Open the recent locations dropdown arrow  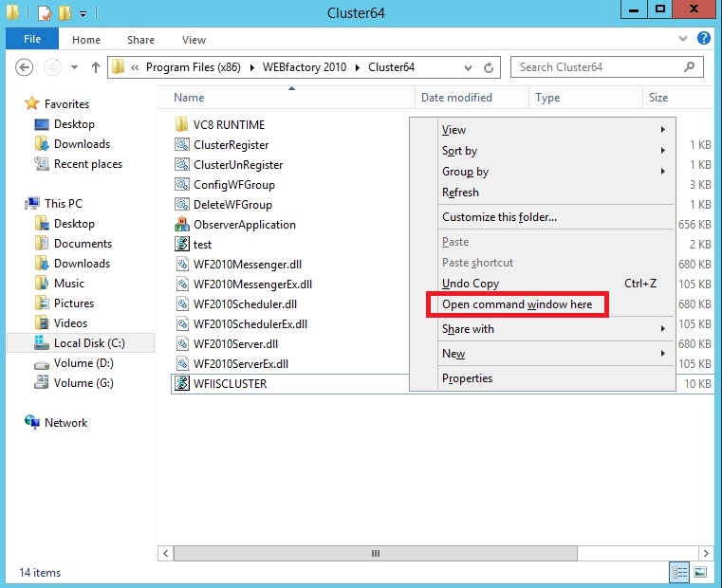pyautogui.click(x=74, y=67)
